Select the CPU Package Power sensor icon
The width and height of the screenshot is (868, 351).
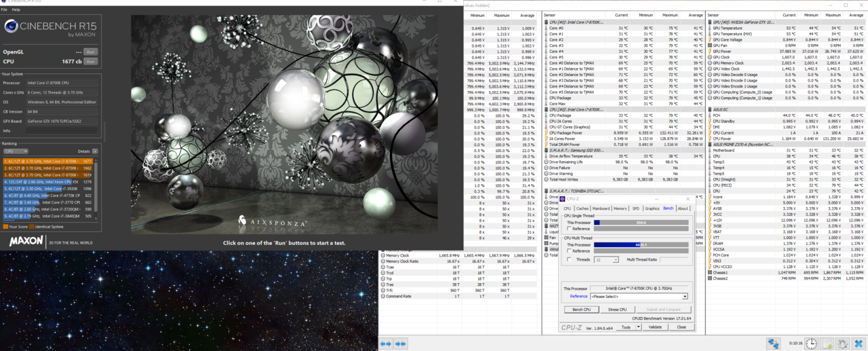point(547,132)
